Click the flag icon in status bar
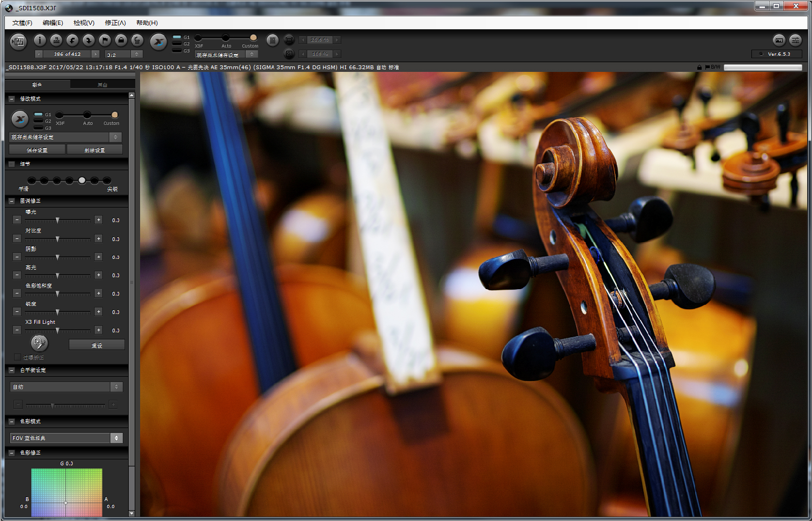812x521 pixels. pyautogui.click(x=707, y=67)
